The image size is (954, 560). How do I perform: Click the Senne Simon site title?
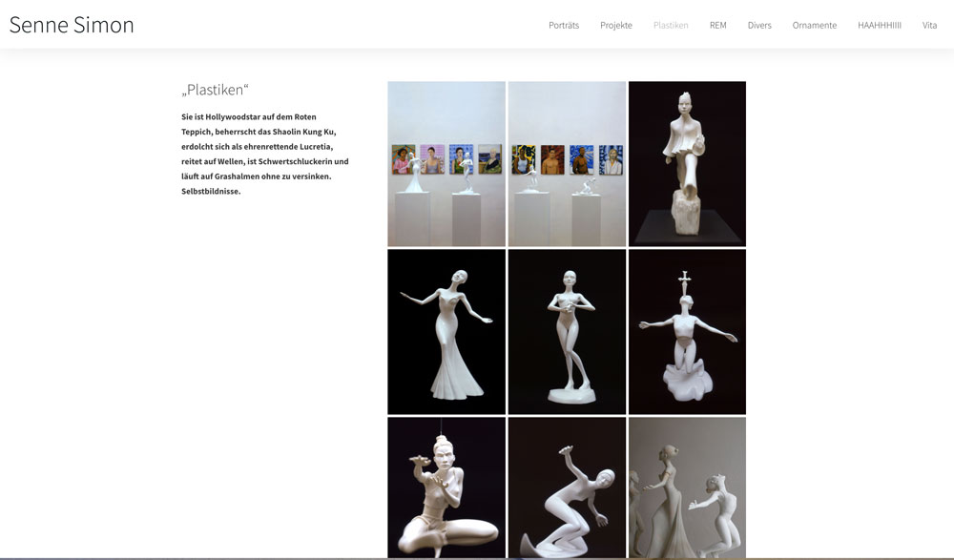(72, 25)
